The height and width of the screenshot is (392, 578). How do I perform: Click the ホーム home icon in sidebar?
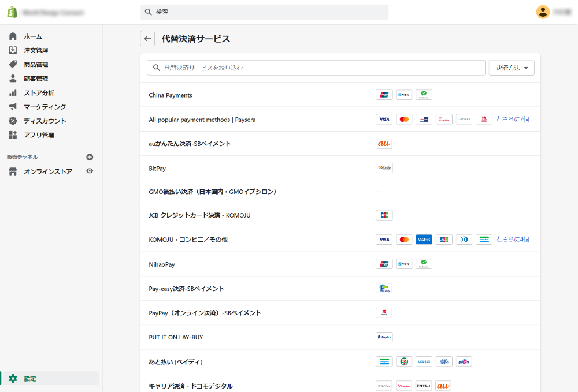tap(13, 36)
